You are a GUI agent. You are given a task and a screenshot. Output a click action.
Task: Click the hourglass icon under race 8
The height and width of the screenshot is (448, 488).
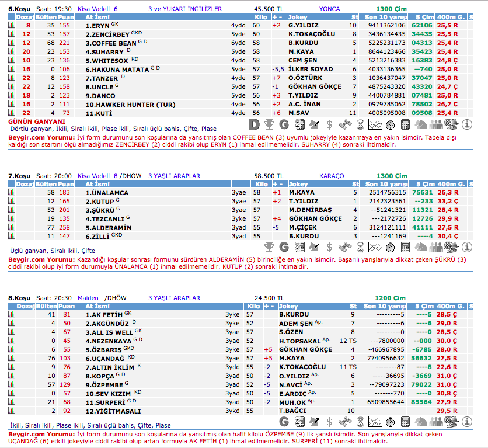click(360, 421)
